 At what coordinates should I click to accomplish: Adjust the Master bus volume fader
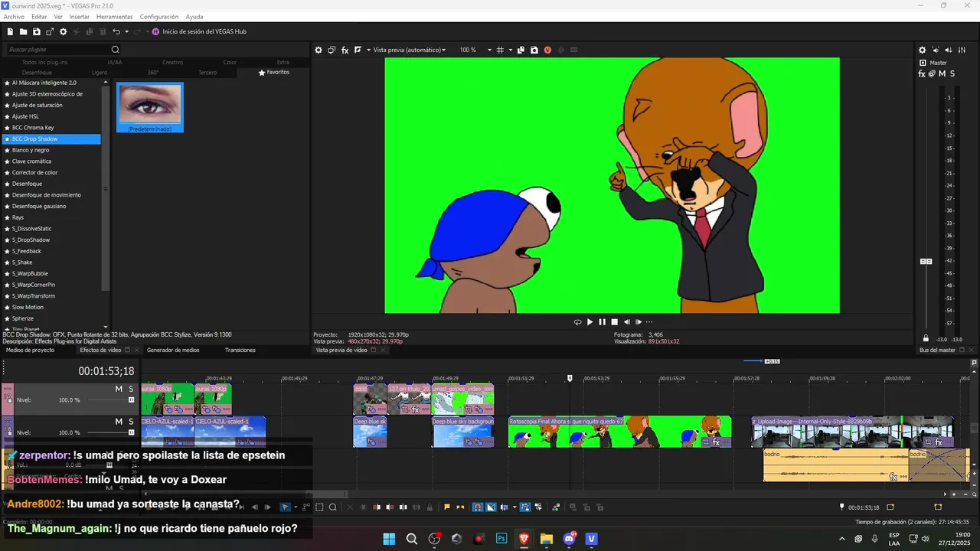(926, 262)
